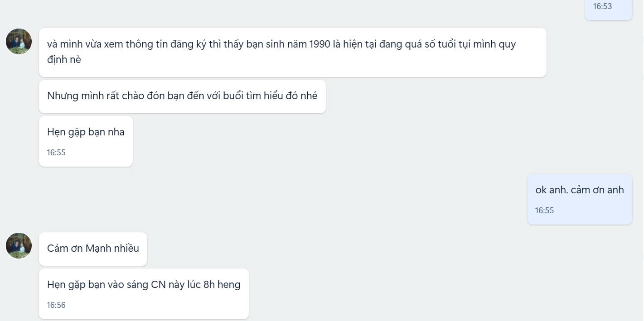Click the 16:55 timestamp under "Hẹn gặp bạn nha"
This screenshot has height=321, width=644.
(x=56, y=153)
